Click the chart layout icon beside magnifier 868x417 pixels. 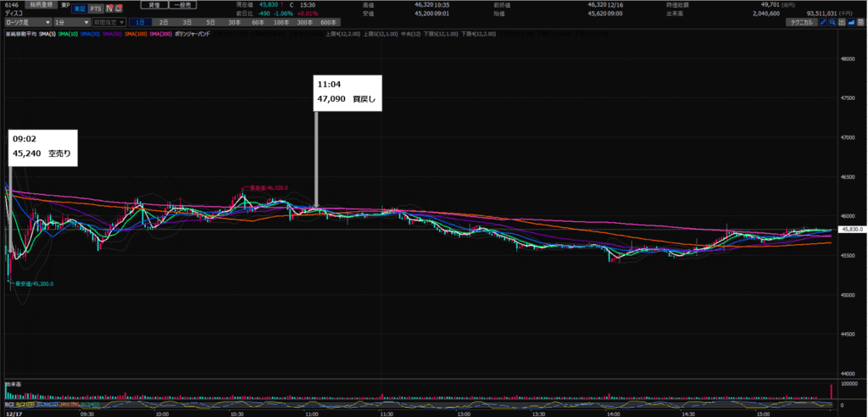[843, 22]
